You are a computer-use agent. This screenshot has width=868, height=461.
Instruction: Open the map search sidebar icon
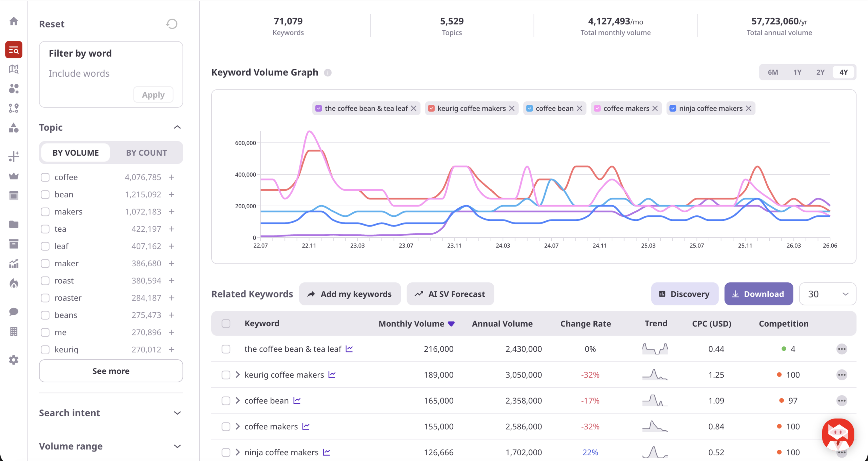tap(14, 69)
